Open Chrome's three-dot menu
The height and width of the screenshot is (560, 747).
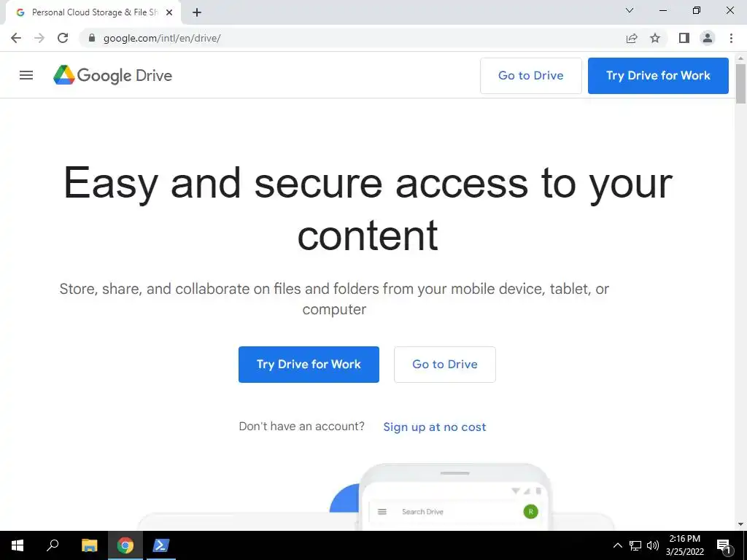click(x=731, y=38)
